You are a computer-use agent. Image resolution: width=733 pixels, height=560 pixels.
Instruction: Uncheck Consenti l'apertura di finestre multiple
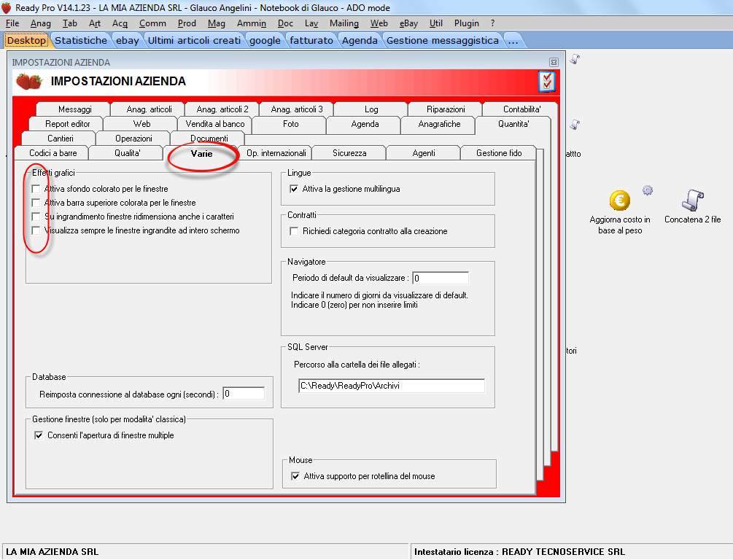tap(39, 435)
